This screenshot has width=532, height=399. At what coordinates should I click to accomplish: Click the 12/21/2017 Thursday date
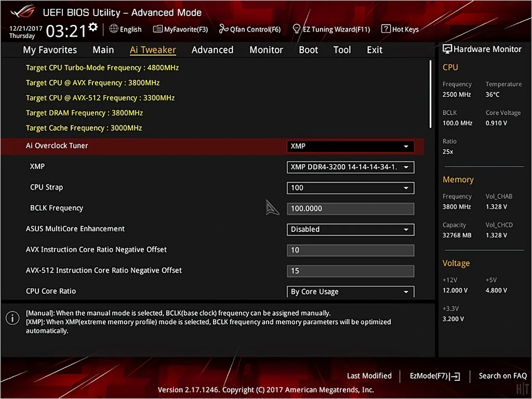coord(25,32)
